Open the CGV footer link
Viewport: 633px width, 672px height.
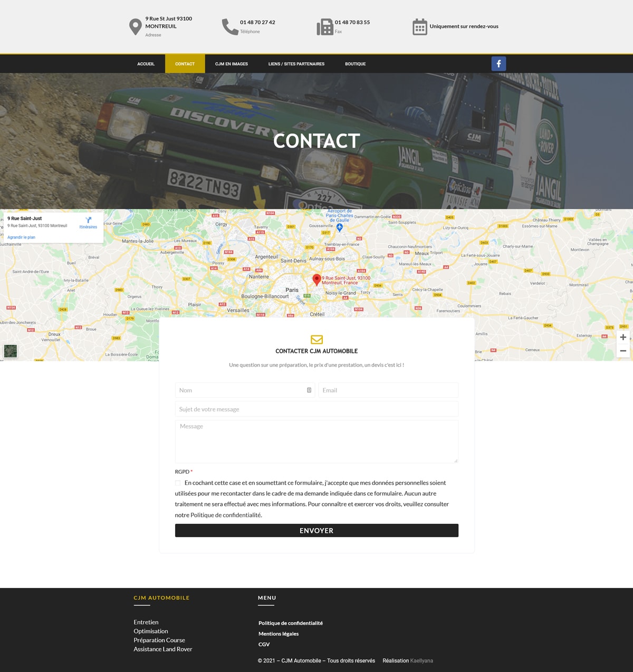264,644
